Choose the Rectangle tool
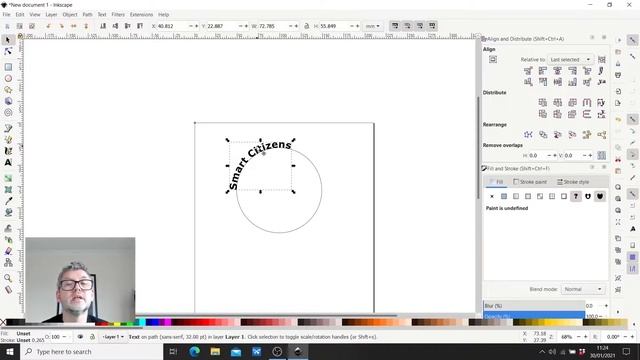Viewport: 640px width, 360px height. tap(8, 67)
